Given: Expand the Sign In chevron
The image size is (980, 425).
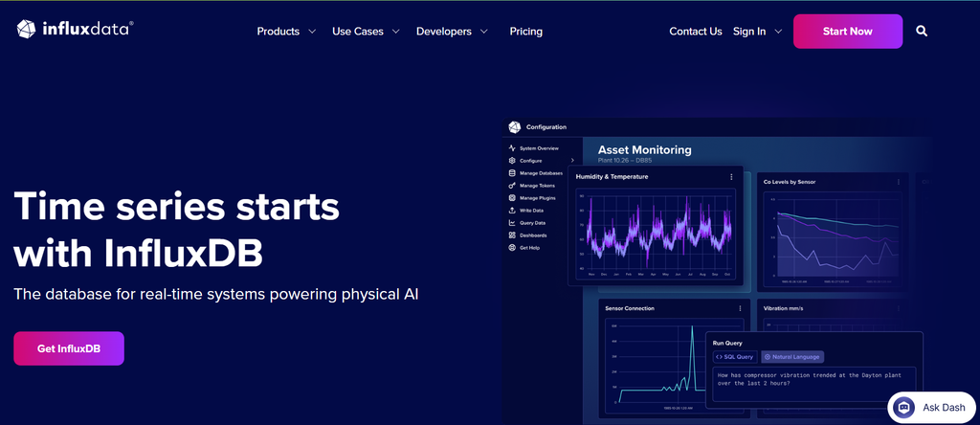Looking at the screenshot, I should click(777, 32).
